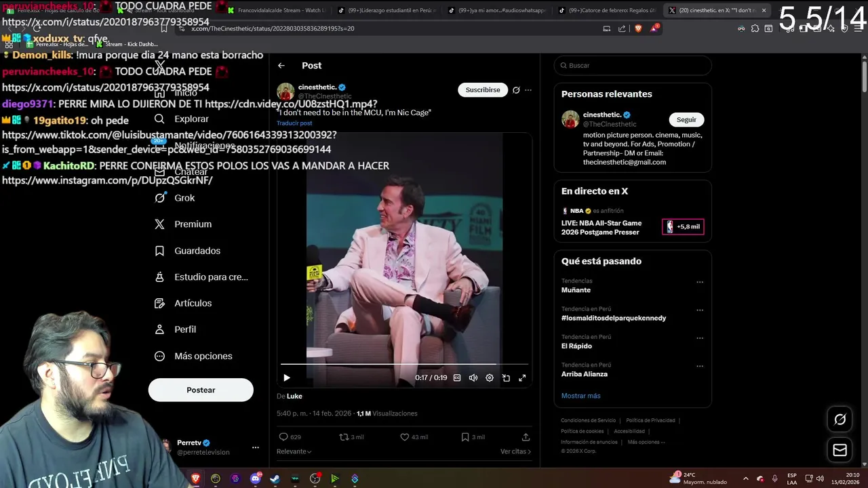868x488 pixels.
Task: Click Traducir post link
Action: (294, 123)
